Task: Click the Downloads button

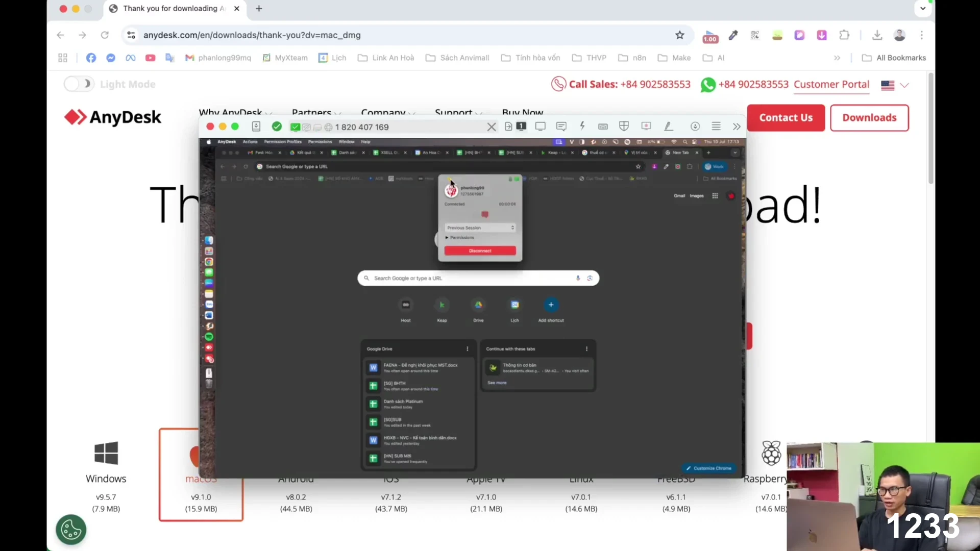Action: tap(869, 118)
